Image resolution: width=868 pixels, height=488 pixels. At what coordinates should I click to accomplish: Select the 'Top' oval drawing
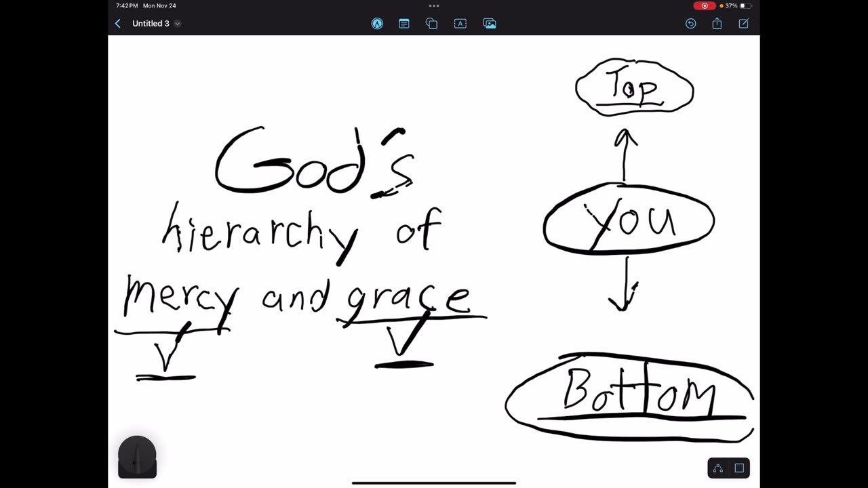tap(634, 87)
